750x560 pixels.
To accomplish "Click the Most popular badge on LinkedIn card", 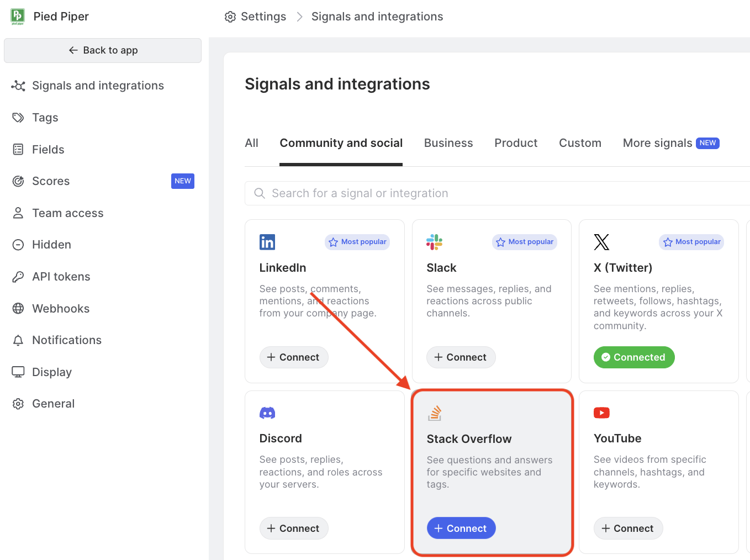I will click(357, 242).
